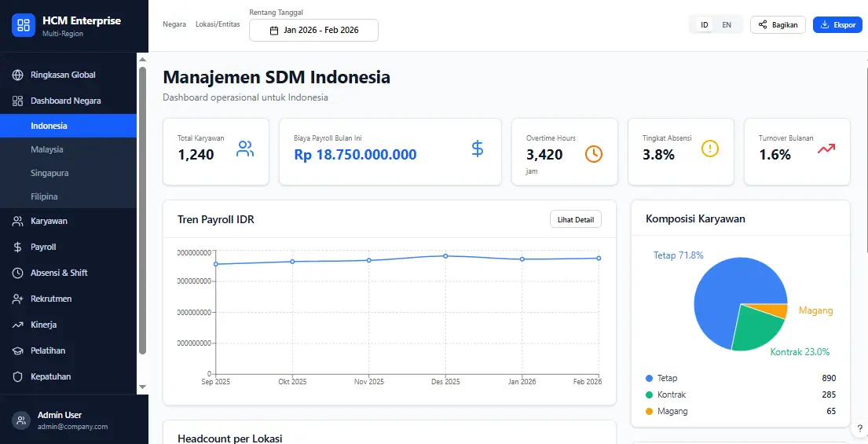
Task: Click the clock icon beside Absensi & Shift
Action: (x=18, y=273)
